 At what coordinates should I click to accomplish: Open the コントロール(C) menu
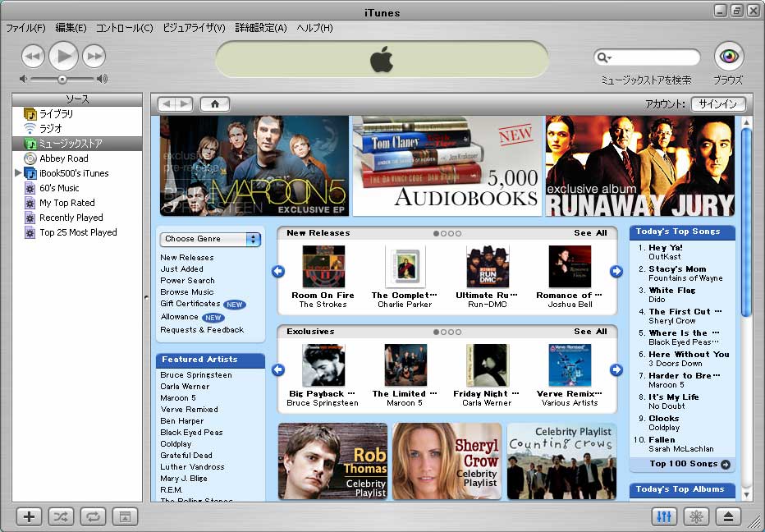(124, 28)
